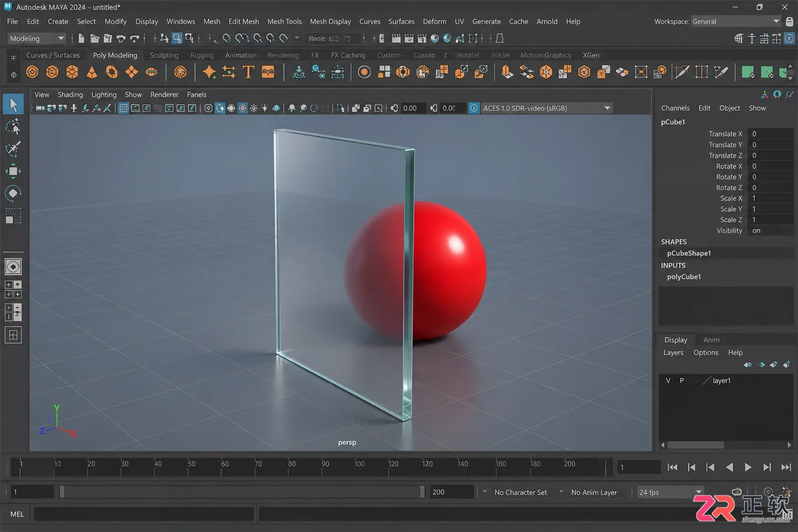
Task: Click the playback range slider bar
Action: [242, 492]
